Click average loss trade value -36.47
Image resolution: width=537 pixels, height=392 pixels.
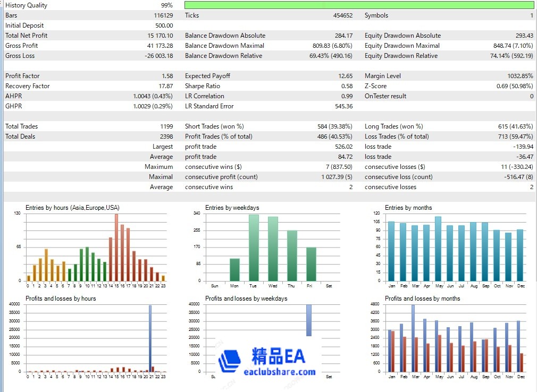coord(525,157)
